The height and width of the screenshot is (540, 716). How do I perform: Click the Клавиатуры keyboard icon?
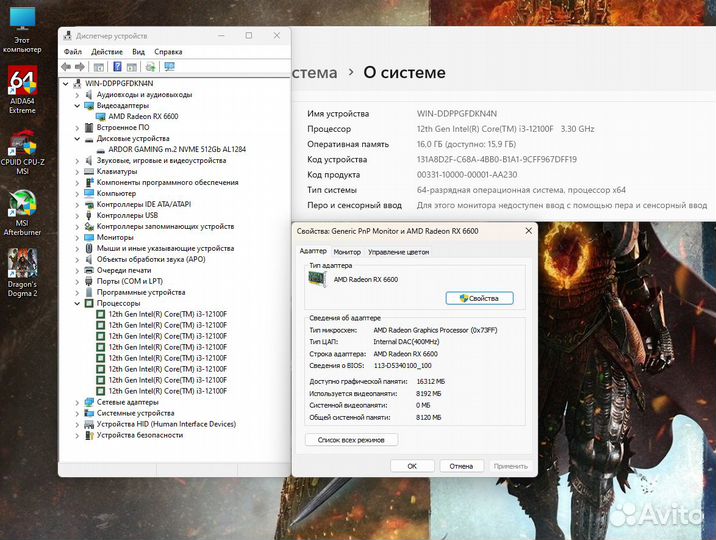tap(89, 171)
